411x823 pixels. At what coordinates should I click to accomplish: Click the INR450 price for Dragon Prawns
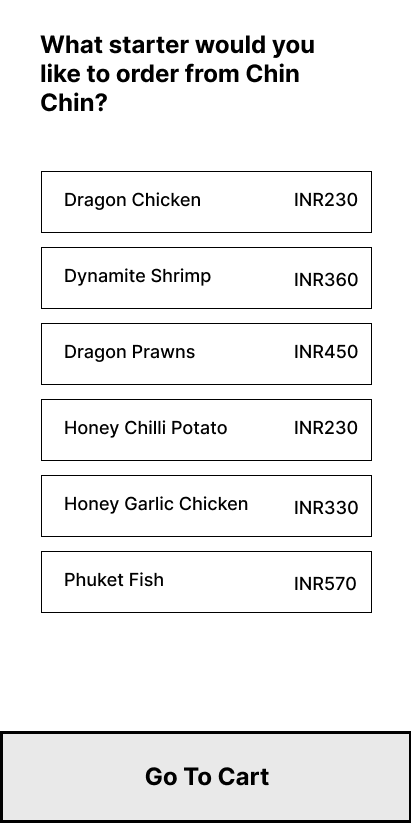point(326,352)
